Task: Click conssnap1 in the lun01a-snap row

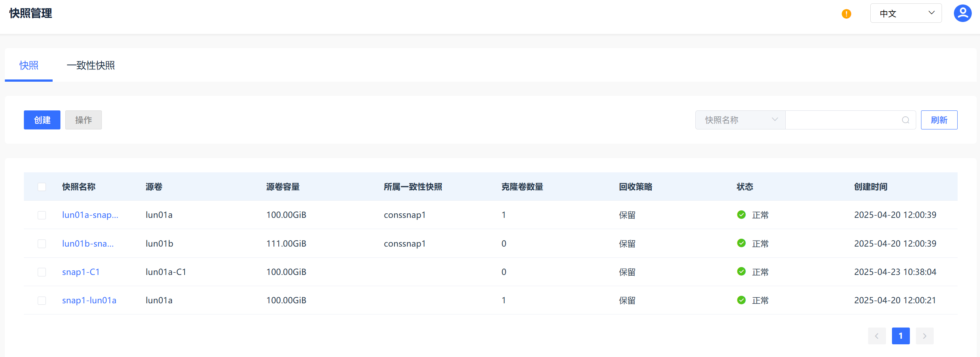Action: (x=404, y=215)
